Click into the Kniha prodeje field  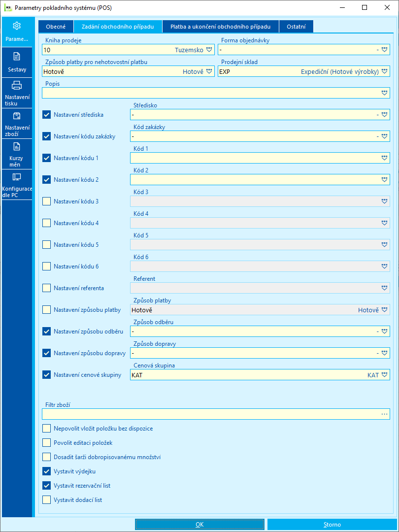128,50
